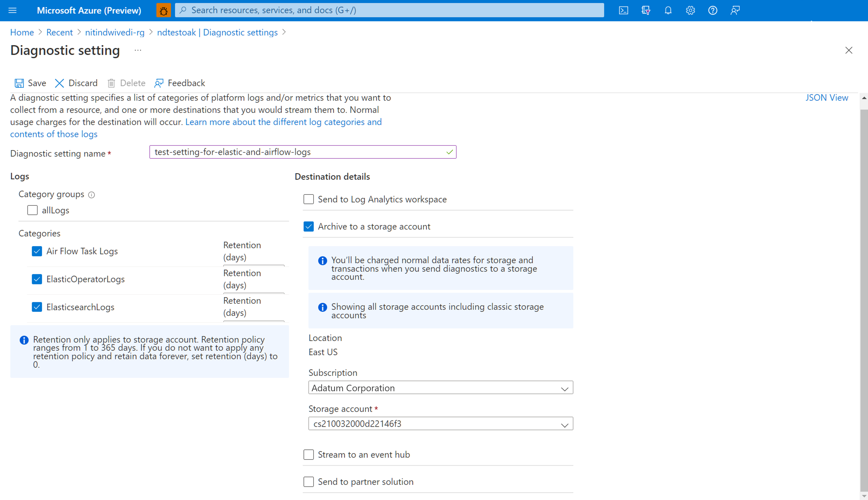Enable the allLogs category group

(x=32, y=210)
